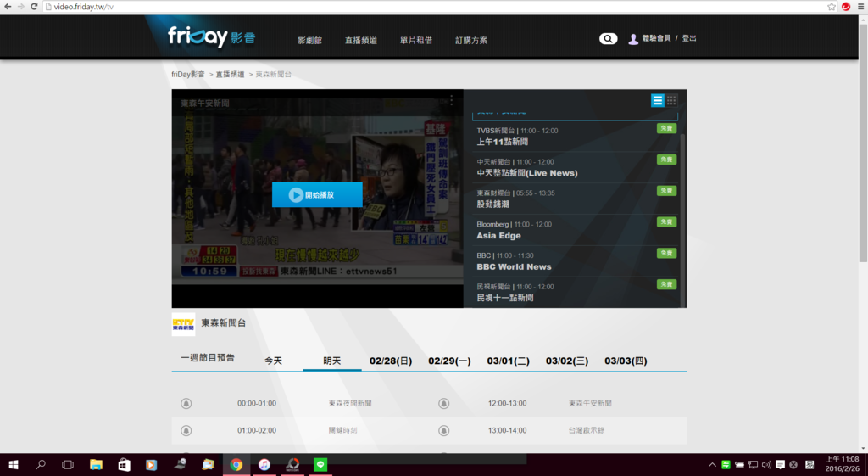Set reminder bell for 13:00-14:00 台灣啟示錄
Viewport: 868px width, 476px height.
point(444,430)
